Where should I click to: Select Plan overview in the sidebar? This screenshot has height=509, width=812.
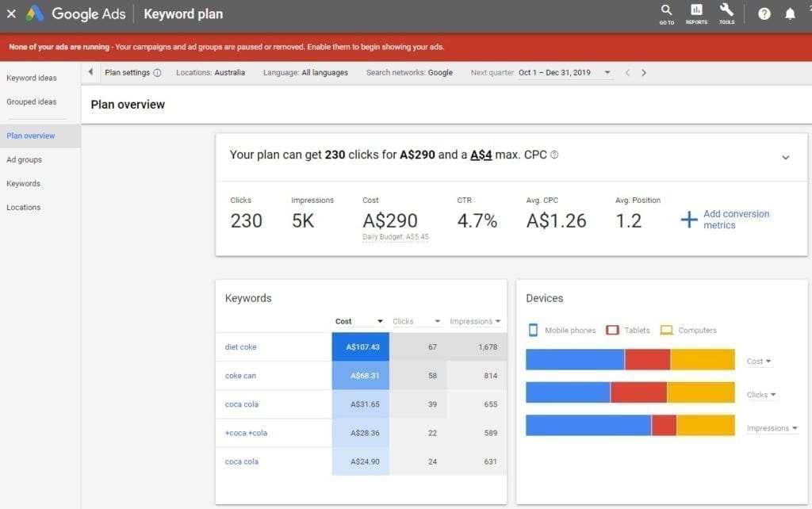31,136
